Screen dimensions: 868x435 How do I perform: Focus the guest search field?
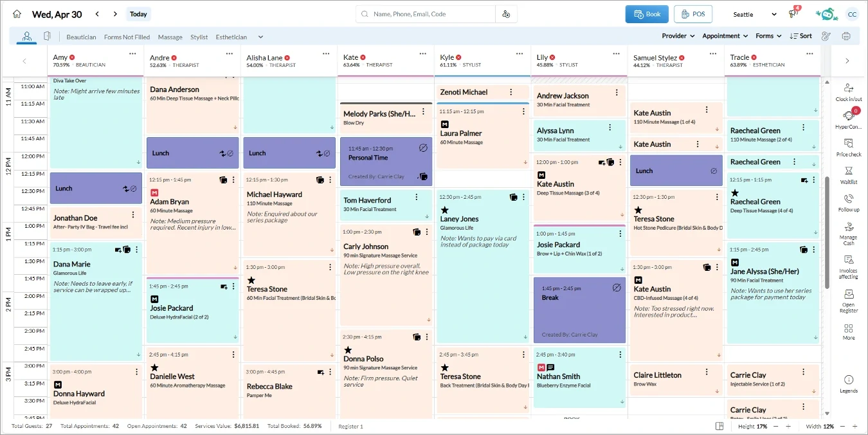[x=426, y=14]
